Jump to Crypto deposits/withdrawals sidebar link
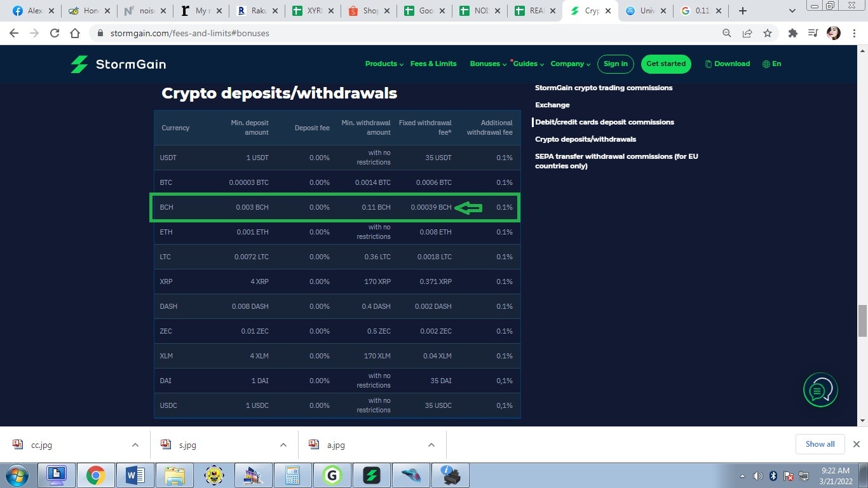Viewport: 868px width, 488px height. [585, 139]
